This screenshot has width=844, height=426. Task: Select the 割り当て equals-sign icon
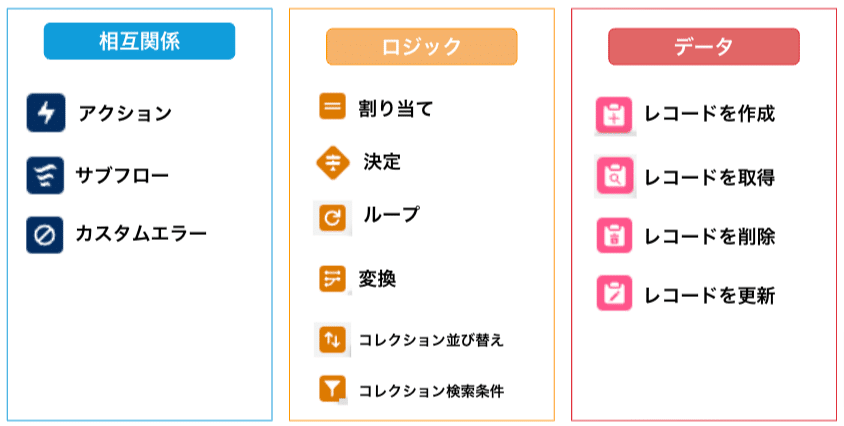[332, 106]
